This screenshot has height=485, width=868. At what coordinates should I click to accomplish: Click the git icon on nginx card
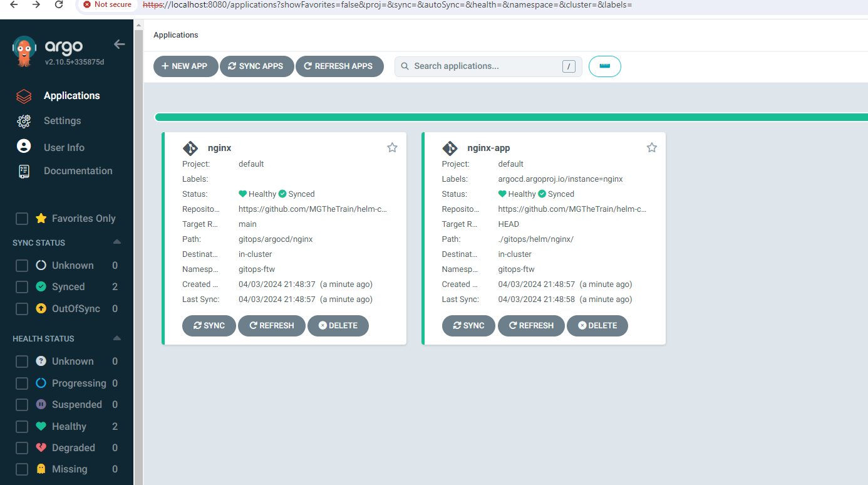tap(190, 149)
